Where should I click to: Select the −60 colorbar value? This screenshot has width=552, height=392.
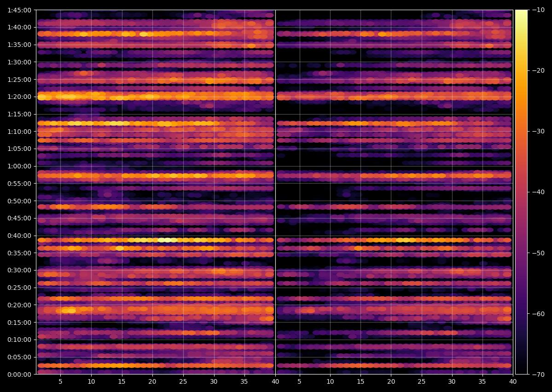[x=538, y=314]
